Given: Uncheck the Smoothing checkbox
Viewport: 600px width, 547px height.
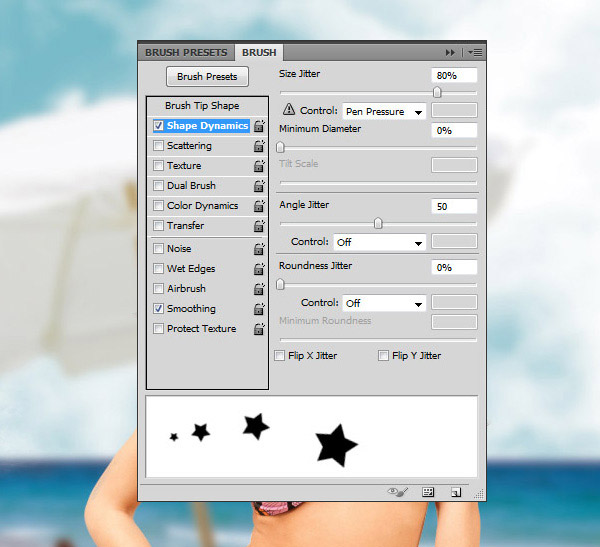Looking at the screenshot, I should pos(158,308).
